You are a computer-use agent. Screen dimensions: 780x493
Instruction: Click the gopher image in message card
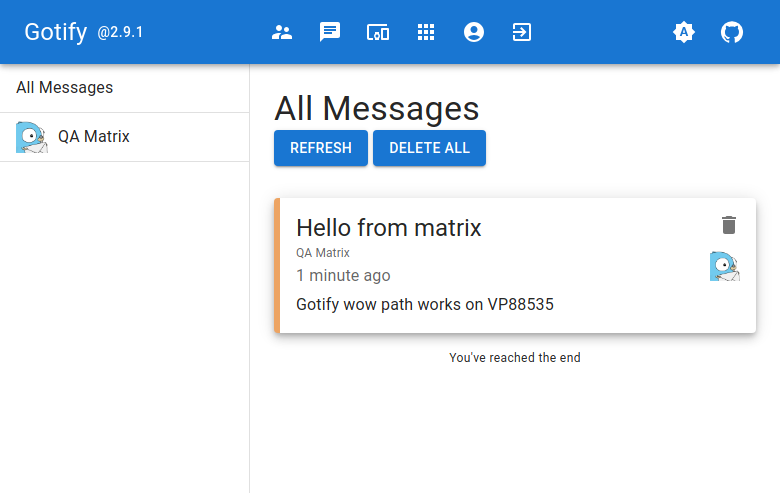[x=725, y=267]
